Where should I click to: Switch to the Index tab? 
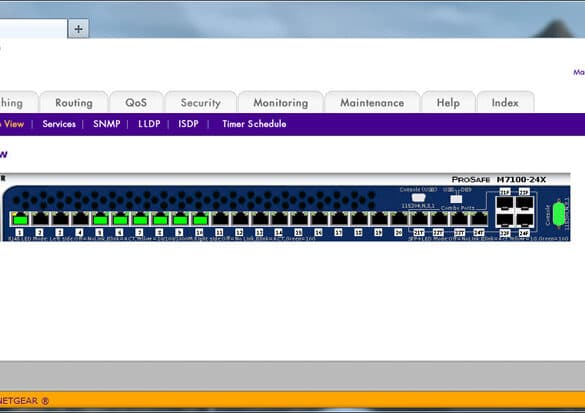(505, 103)
